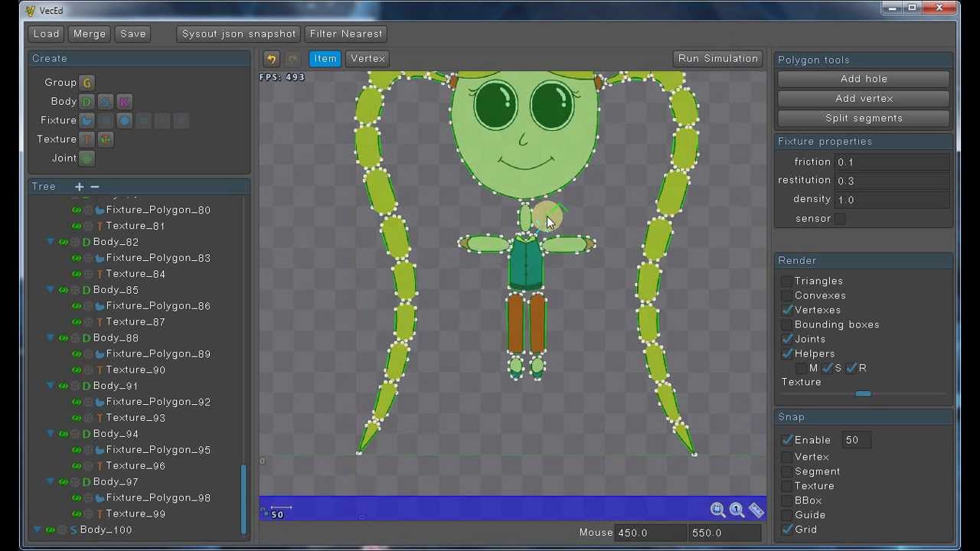This screenshot has width=980, height=551.
Task: Click the polygon icon of Fixture_Polygon_92
Action: [x=100, y=402]
